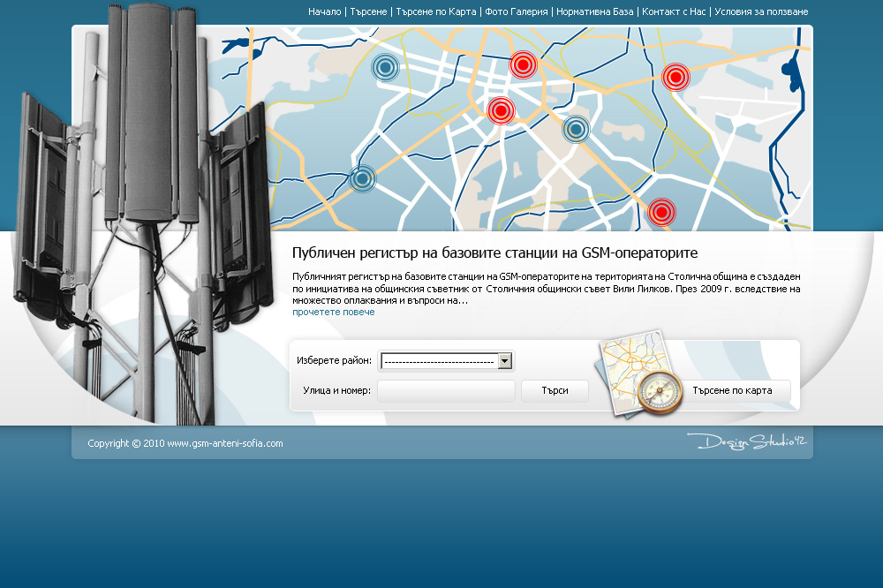
Task: Open Контакт с Нас page
Action: [674, 11]
